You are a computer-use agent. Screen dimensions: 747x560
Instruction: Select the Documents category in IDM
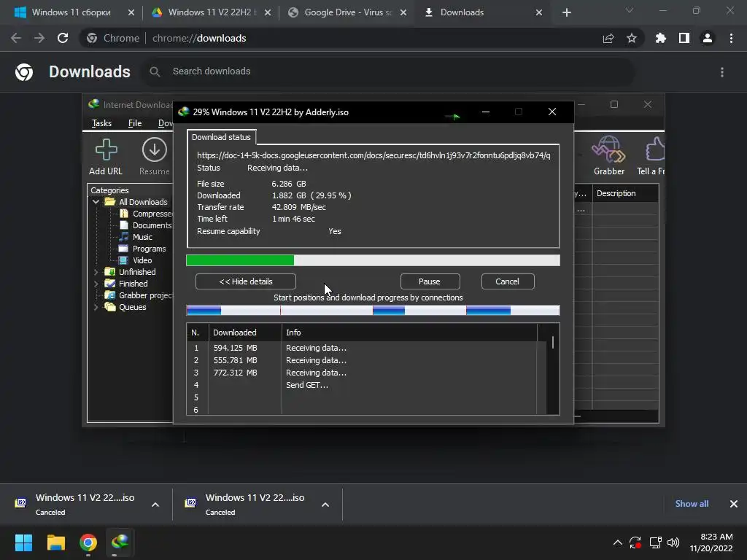(x=152, y=225)
